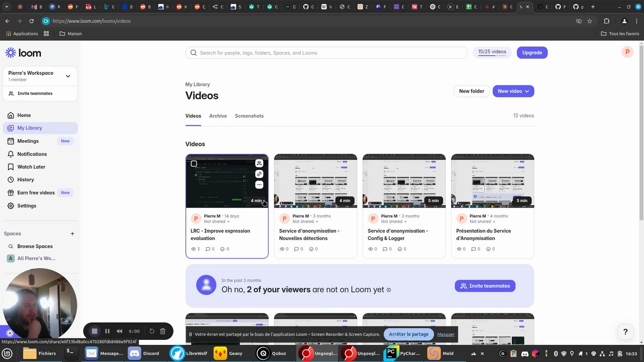
Task: Open the Maison bookmarks folder
Action: [70, 34]
